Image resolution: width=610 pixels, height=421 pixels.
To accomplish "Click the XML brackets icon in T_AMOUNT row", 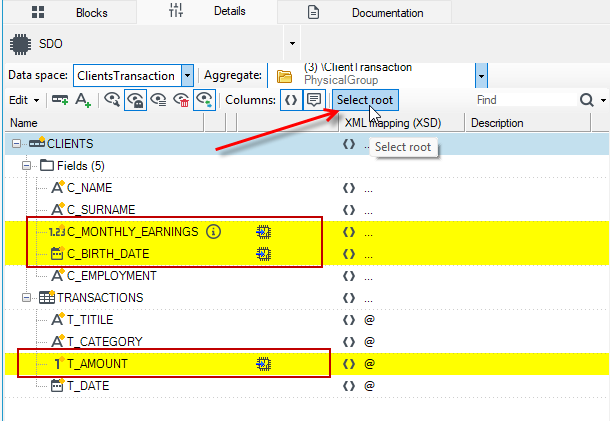I will point(349,364).
